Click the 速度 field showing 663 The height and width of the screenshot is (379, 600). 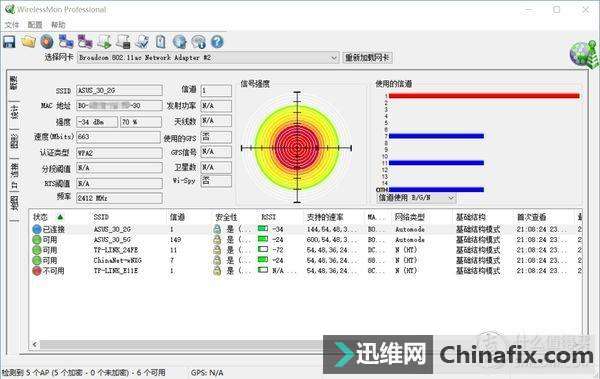118,137
